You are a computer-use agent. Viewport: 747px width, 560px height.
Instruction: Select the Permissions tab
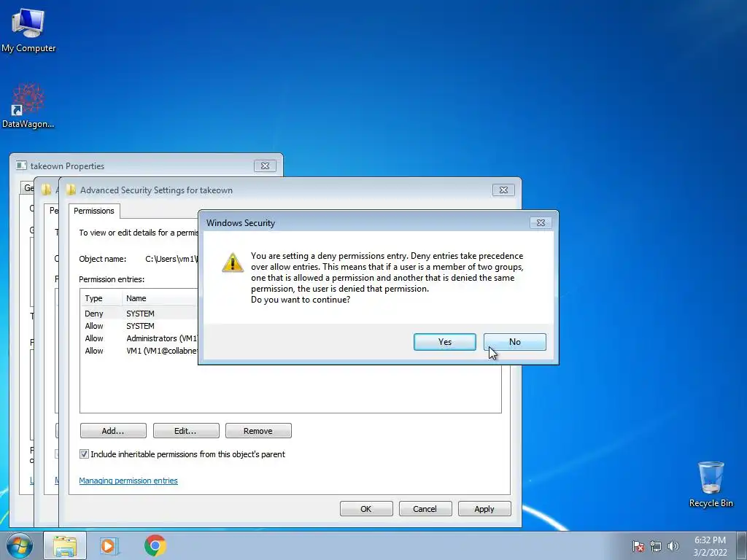(94, 211)
